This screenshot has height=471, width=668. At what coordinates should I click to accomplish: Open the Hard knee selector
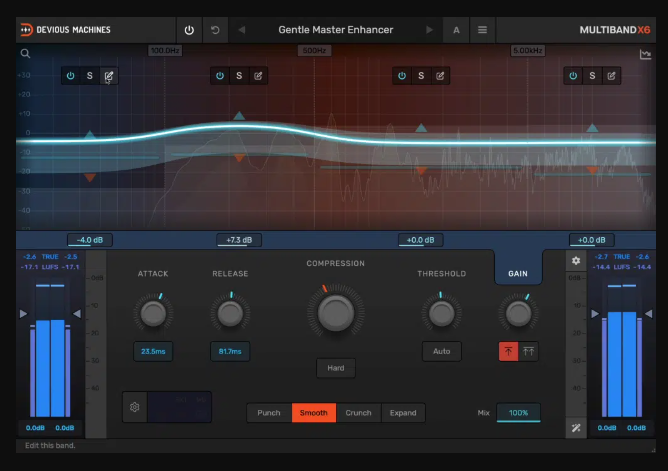pyautogui.click(x=336, y=368)
